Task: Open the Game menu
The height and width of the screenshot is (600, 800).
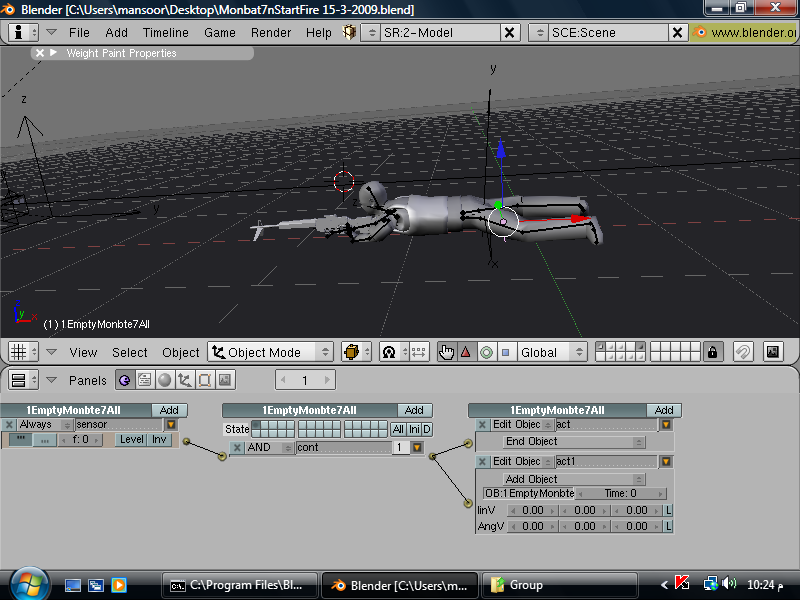Action: pyautogui.click(x=220, y=33)
